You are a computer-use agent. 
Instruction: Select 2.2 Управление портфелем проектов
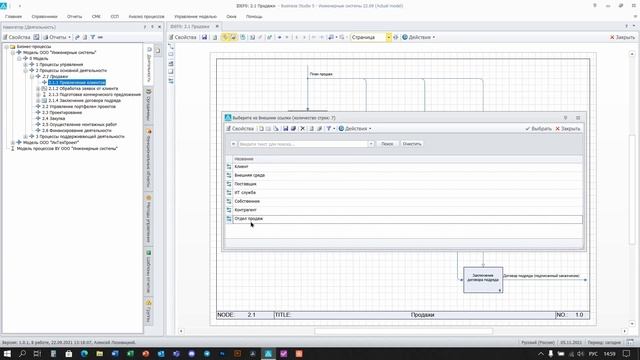tap(79, 107)
